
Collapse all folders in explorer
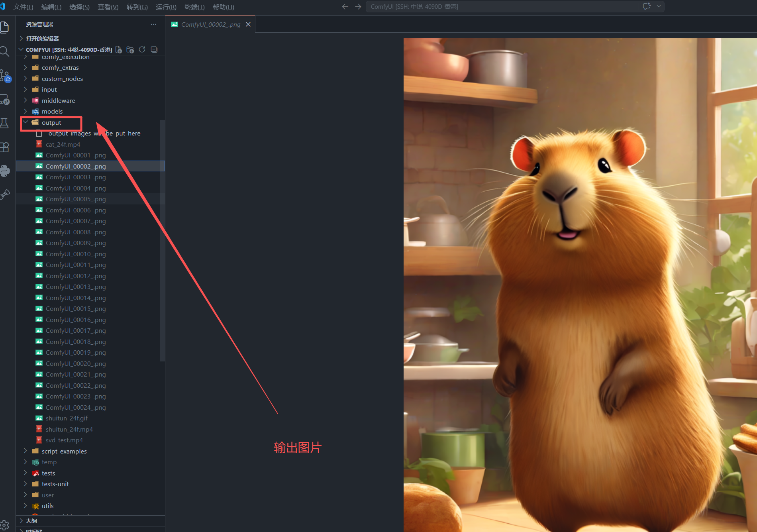(x=154, y=50)
